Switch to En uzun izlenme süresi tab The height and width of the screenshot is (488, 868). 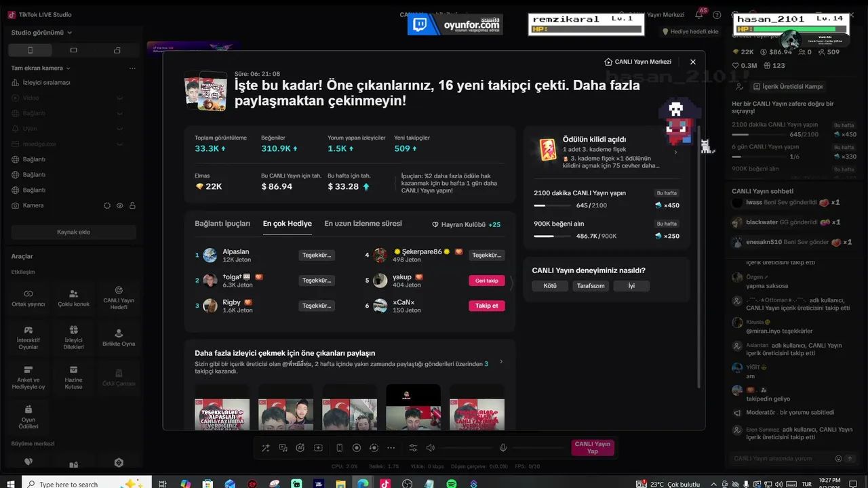point(363,224)
